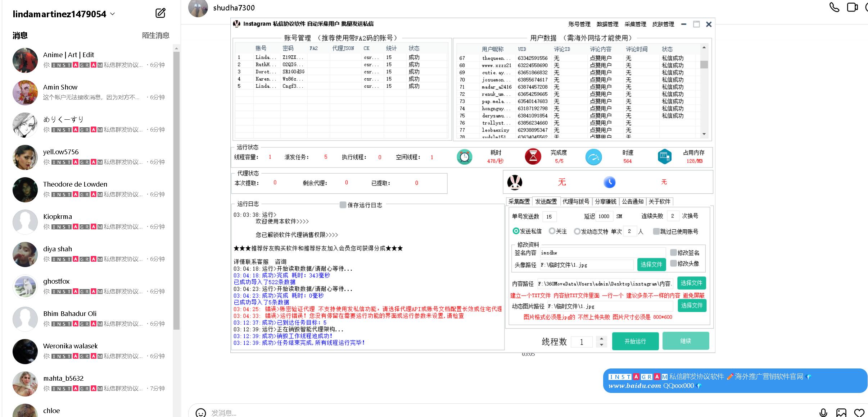This screenshot has width=868, height=417.
Task: Select the 关注 radio option
Action: 552,231
